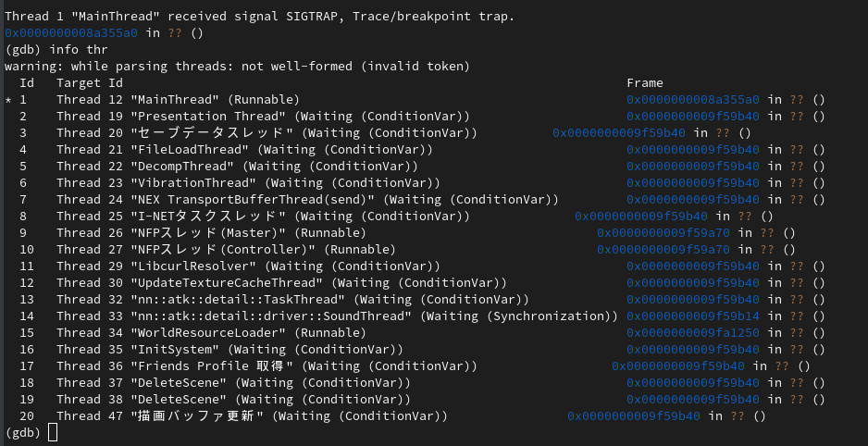Select the "VibrationThread" thread name
868x446 pixels.
(x=194, y=183)
